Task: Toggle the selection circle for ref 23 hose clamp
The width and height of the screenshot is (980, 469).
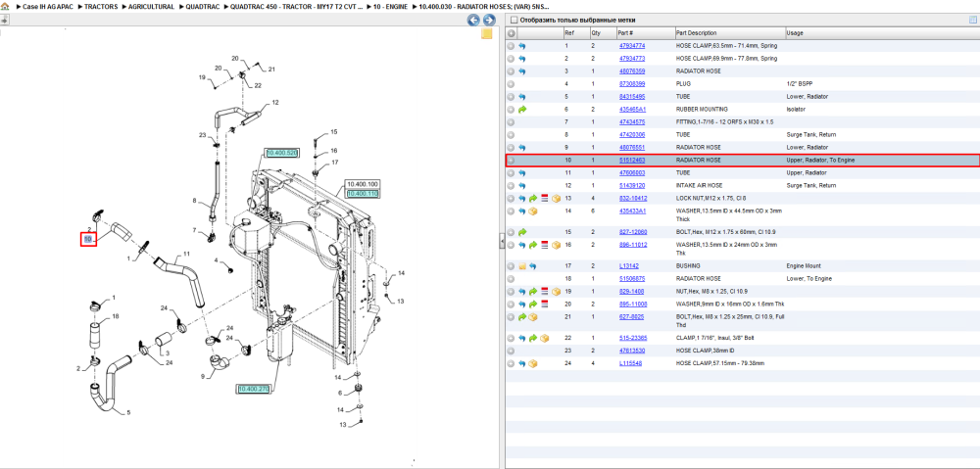Action: [x=511, y=351]
